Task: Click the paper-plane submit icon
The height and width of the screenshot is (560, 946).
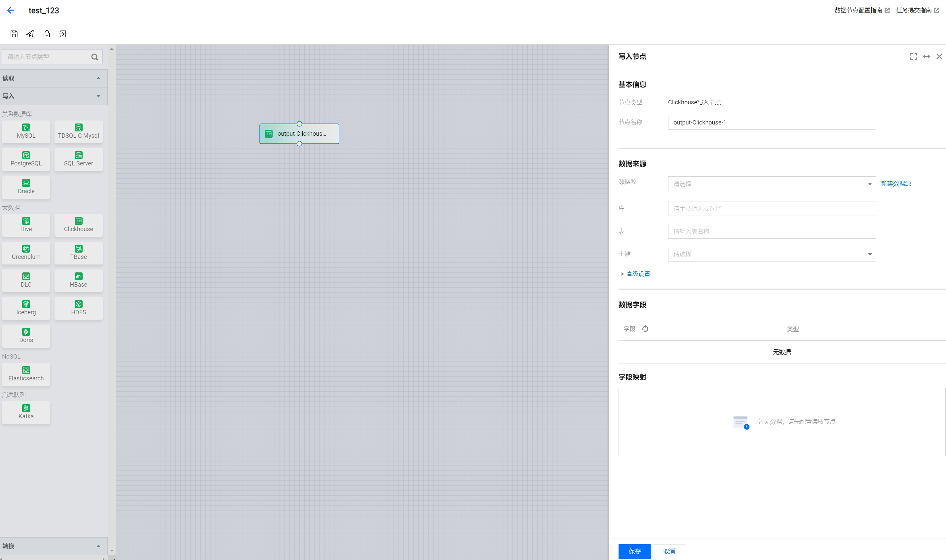Action: [30, 34]
